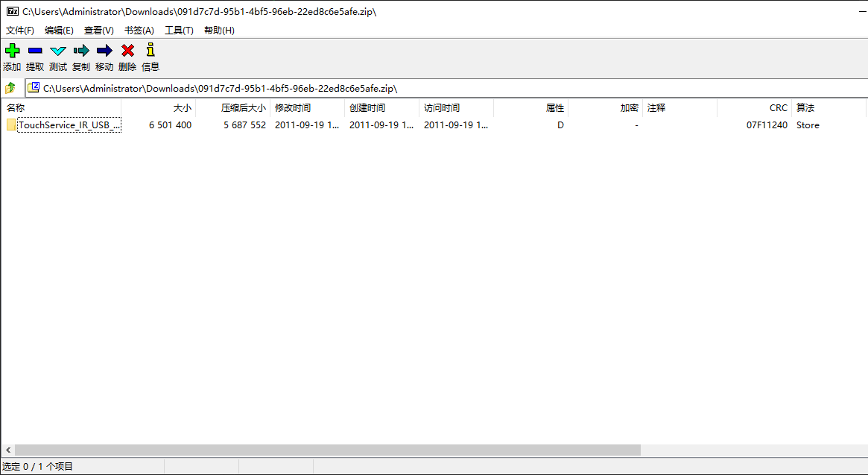Click the Extract (提取) minus icon
The width and height of the screenshot is (868, 475).
35,51
